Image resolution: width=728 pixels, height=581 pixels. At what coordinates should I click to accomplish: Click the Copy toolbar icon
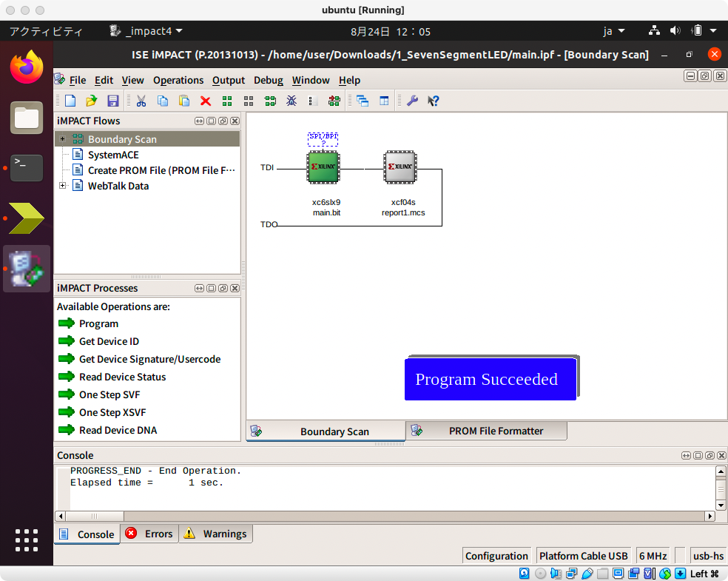click(163, 101)
